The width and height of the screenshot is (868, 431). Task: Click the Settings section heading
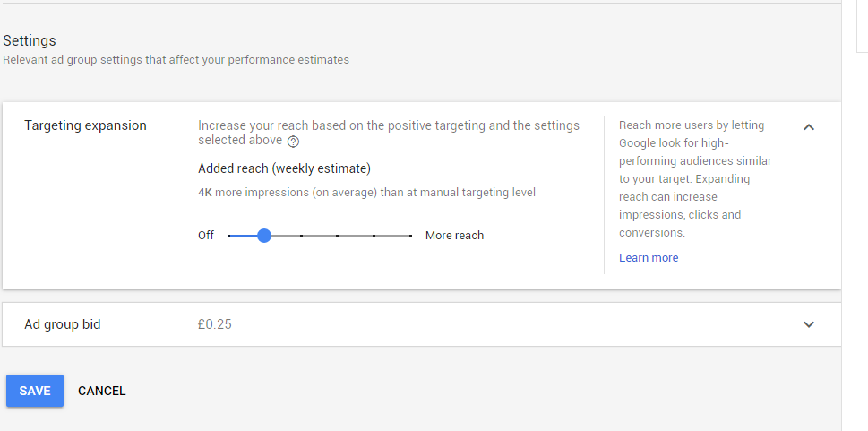[30, 41]
